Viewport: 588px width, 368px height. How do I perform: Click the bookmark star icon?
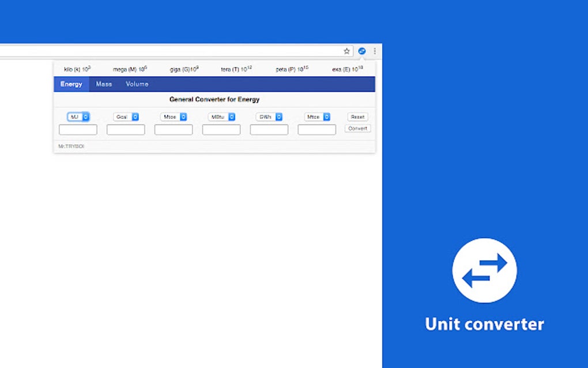[346, 51]
